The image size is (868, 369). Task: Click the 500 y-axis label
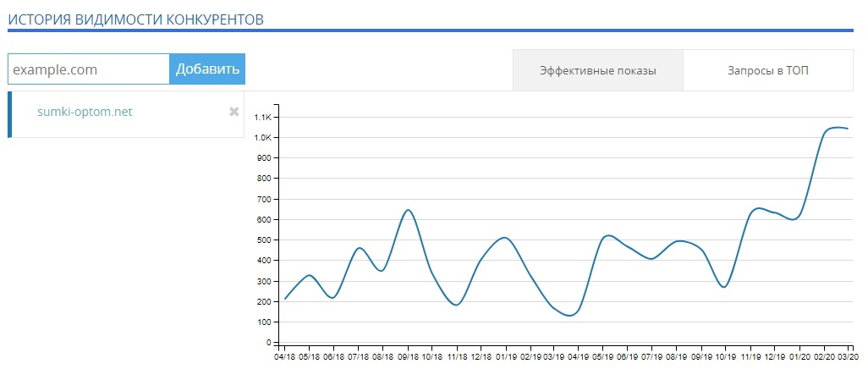[x=263, y=240]
